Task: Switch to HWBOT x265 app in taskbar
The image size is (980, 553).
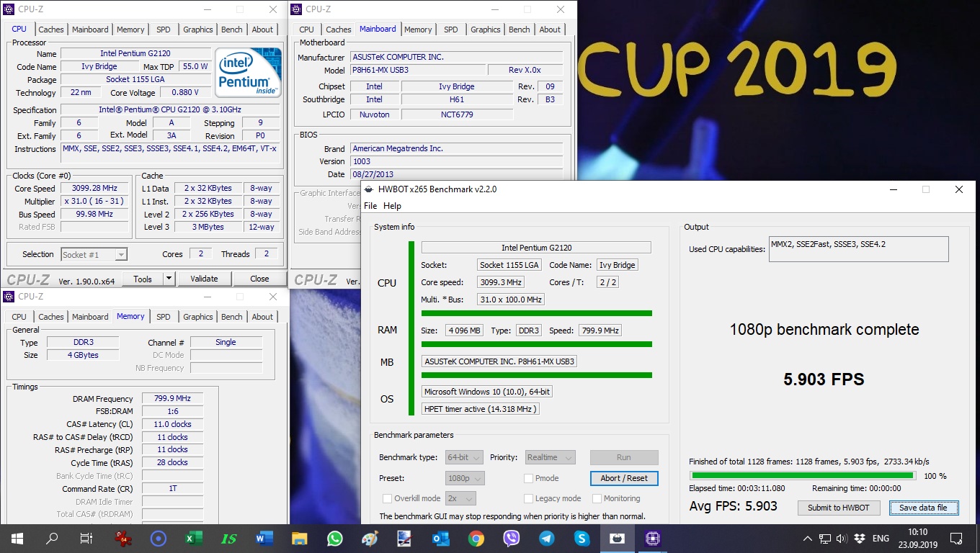Action: tap(617, 538)
